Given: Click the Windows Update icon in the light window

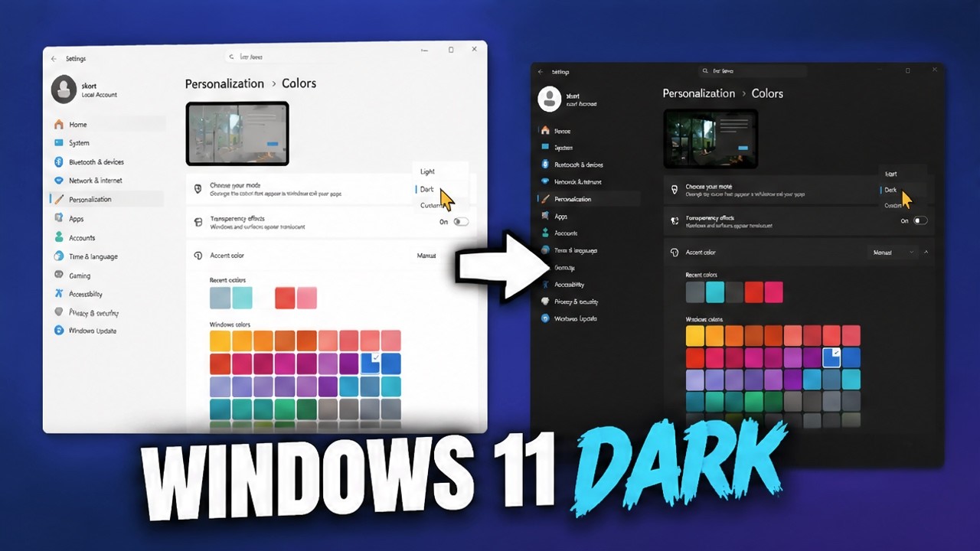Looking at the screenshot, I should tap(59, 331).
